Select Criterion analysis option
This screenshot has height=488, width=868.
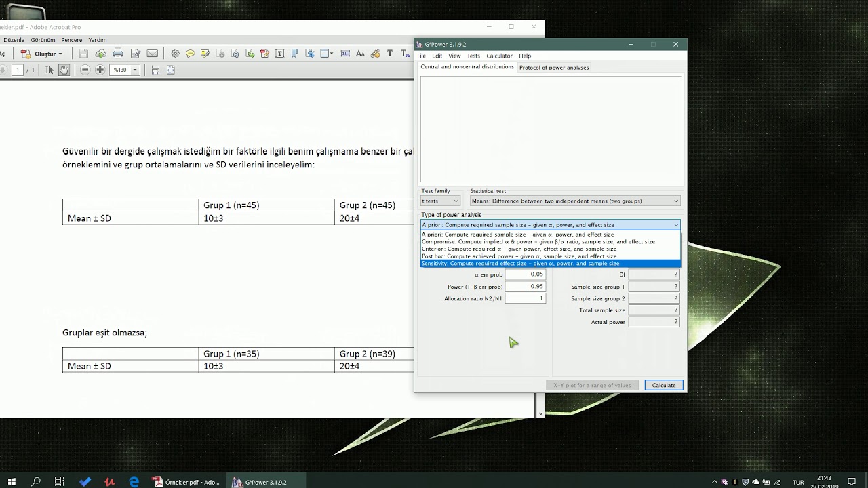551,249
